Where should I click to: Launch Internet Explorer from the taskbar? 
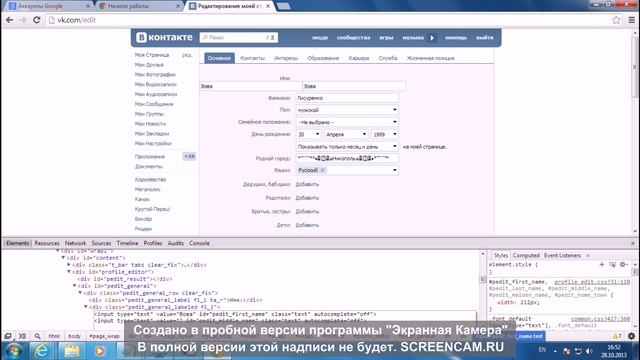tap(42, 351)
